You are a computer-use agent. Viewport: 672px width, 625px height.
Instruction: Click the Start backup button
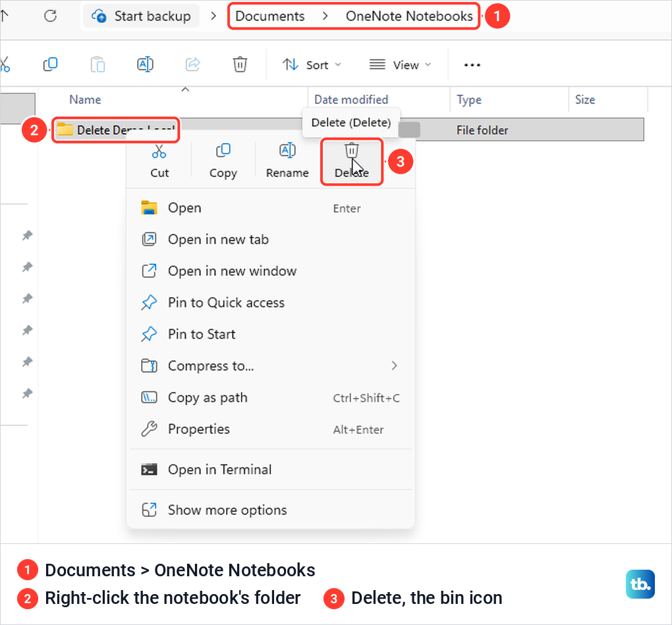[141, 16]
